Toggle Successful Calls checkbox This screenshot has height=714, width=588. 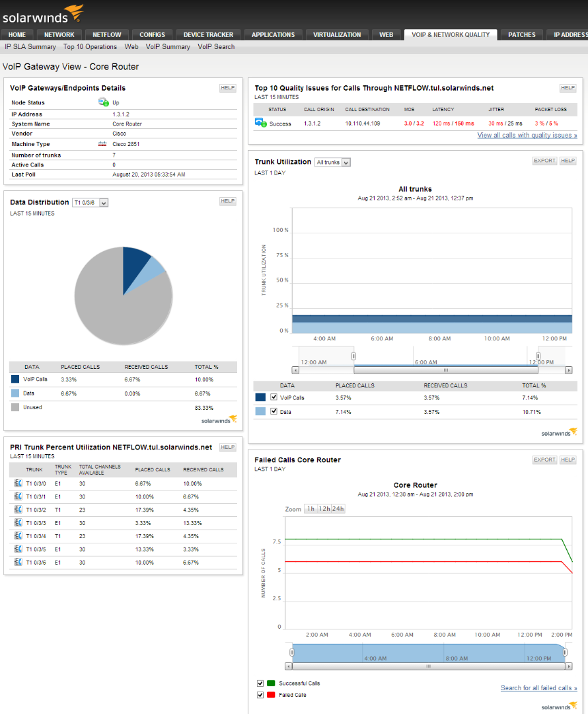click(260, 683)
